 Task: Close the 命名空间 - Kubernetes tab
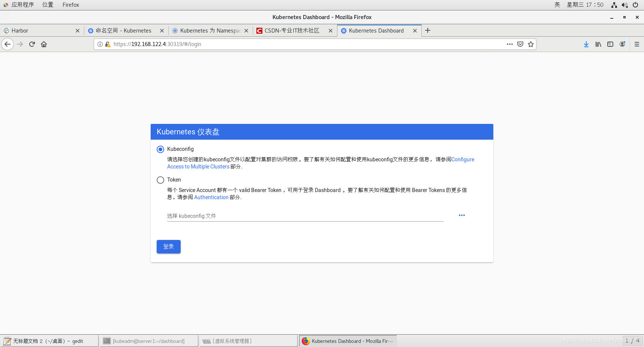162,31
